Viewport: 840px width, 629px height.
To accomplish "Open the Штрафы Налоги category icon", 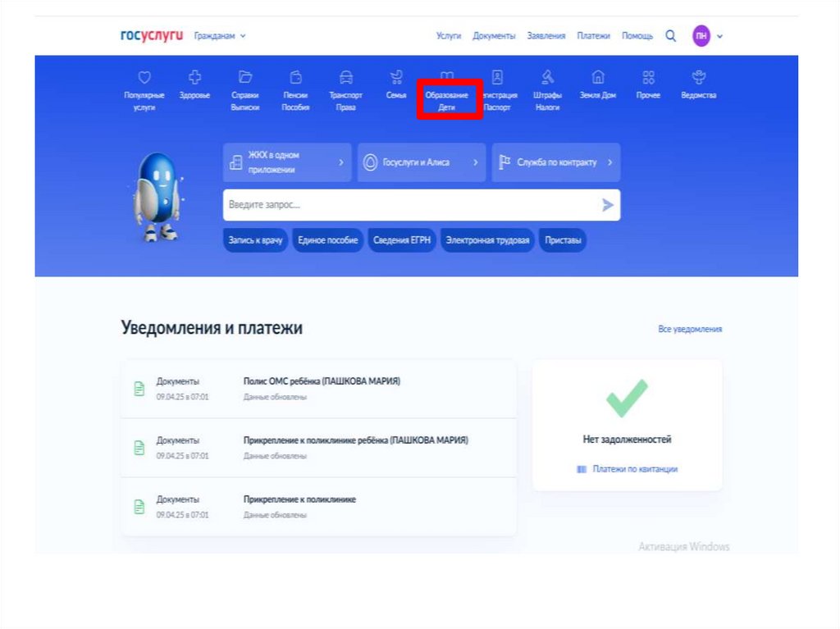I will 547,78.
